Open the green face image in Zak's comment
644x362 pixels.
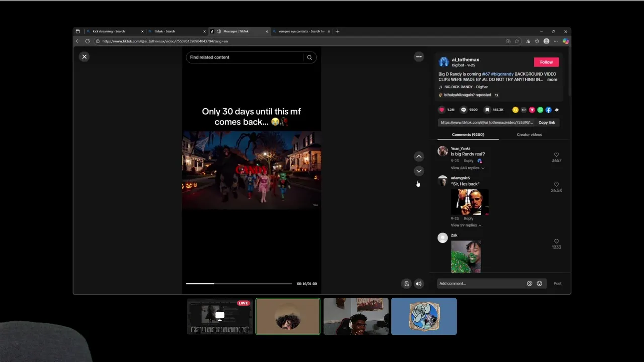(x=466, y=257)
